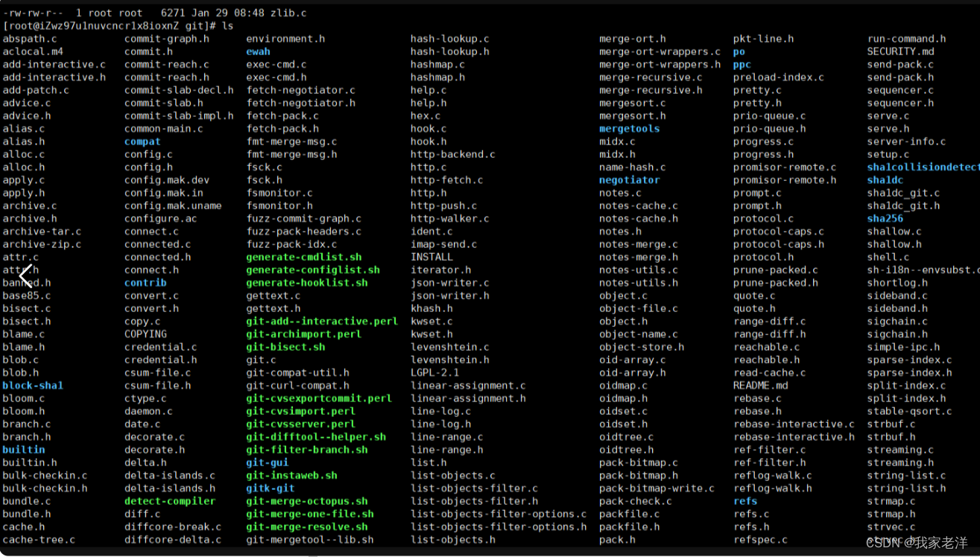This screenshot has width=980, height=557.
Task: Click the LGPL-2.1 file entry
Action: click(435, 372)
